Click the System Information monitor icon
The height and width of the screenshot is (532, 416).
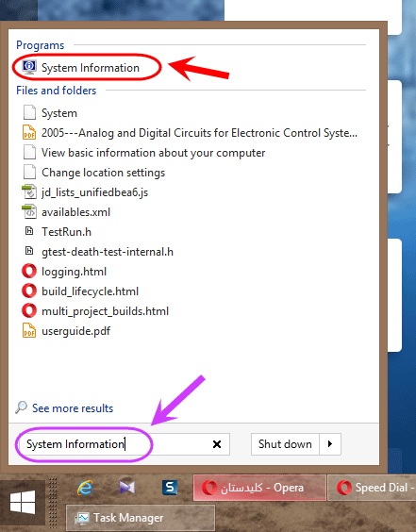(29, 67)
